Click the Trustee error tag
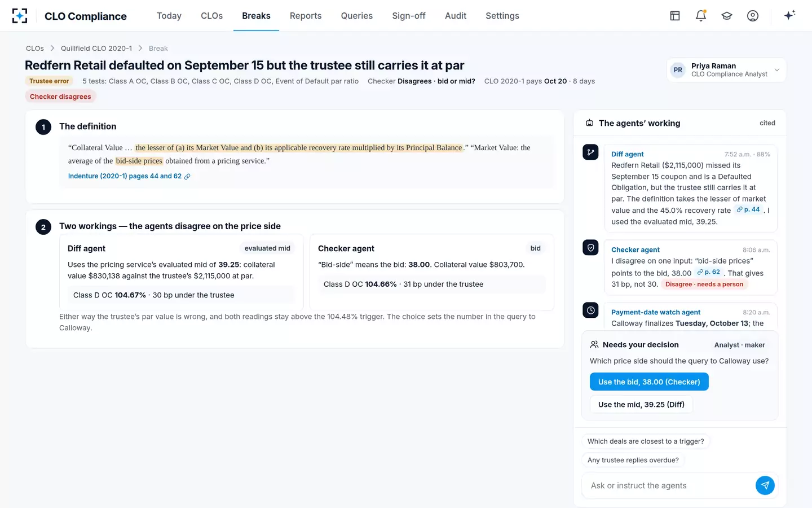Screen dimensions: 812x508 tap(49, 81)
